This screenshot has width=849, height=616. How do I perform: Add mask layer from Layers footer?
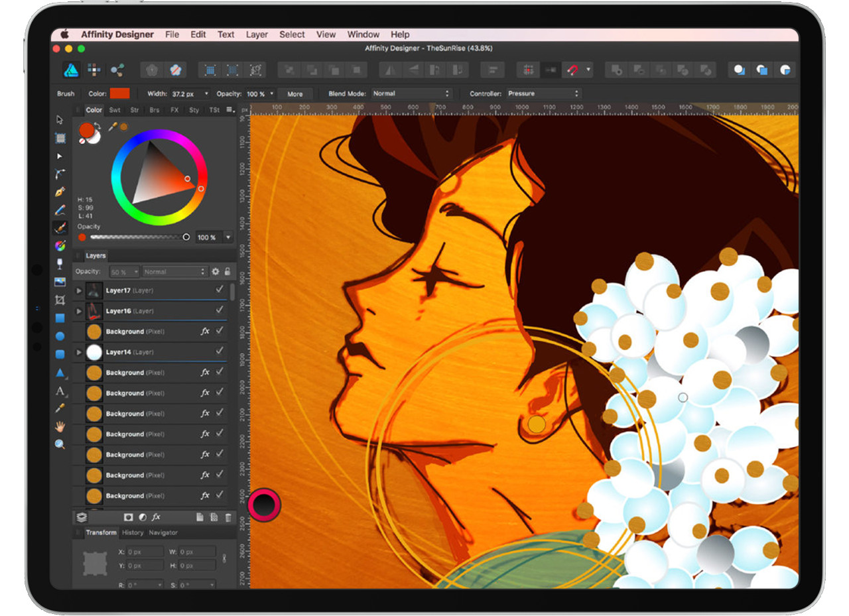129,517
